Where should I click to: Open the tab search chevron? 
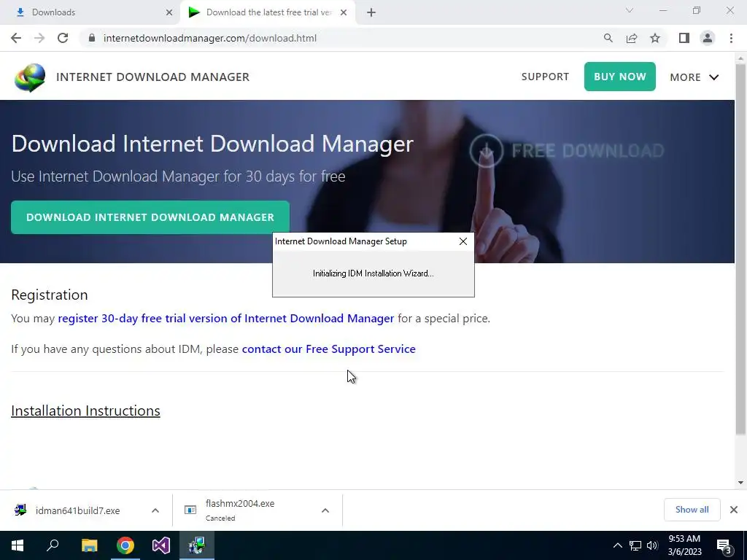(x=630, y=10)
